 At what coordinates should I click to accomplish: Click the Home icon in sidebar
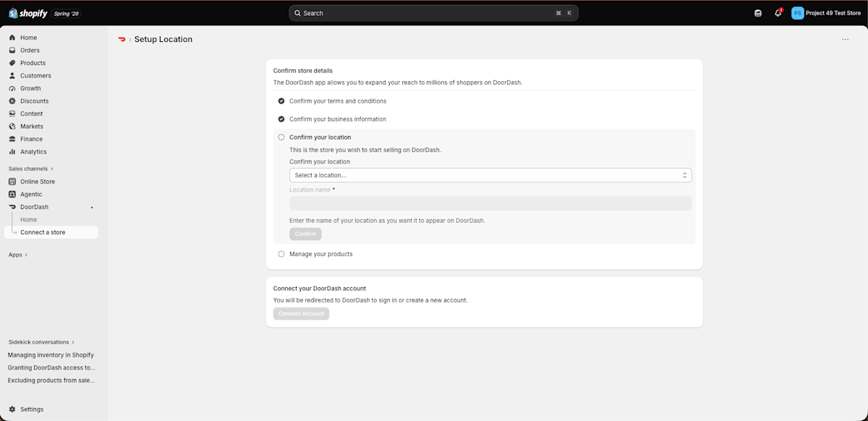point(12,38)
